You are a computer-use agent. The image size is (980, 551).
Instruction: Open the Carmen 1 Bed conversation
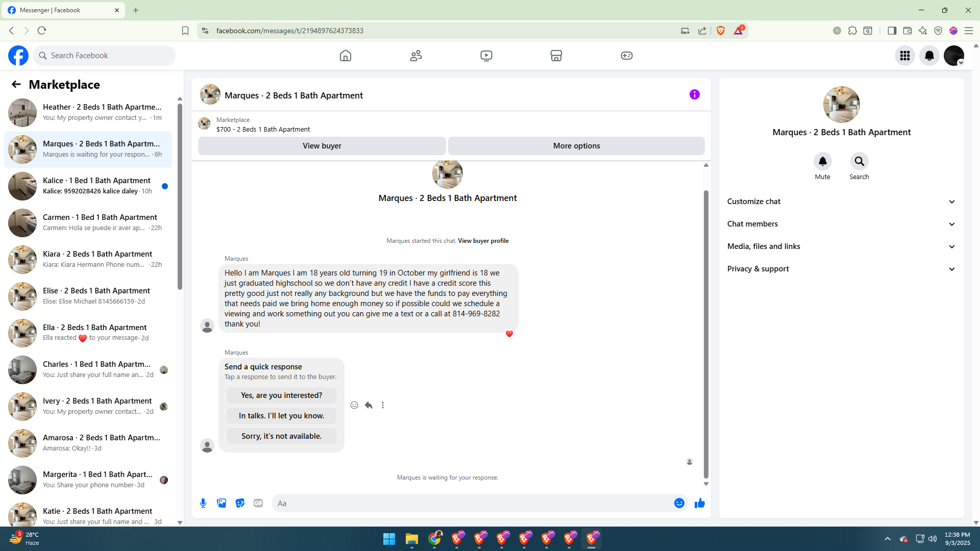[x=88, y=223]
